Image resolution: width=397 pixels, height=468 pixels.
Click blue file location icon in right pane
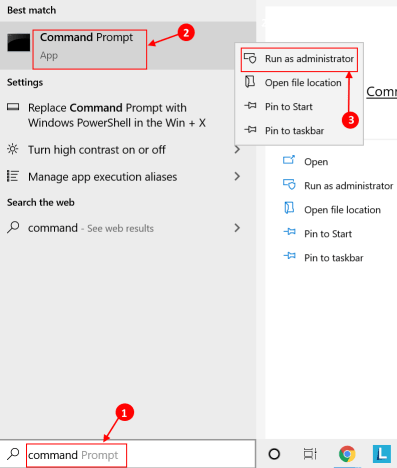(289, 208)
